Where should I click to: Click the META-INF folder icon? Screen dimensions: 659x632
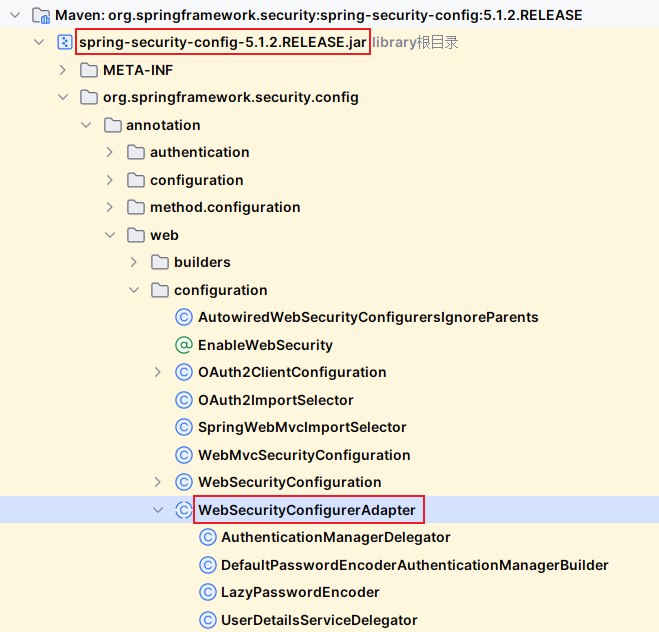(x=89, y=70)
